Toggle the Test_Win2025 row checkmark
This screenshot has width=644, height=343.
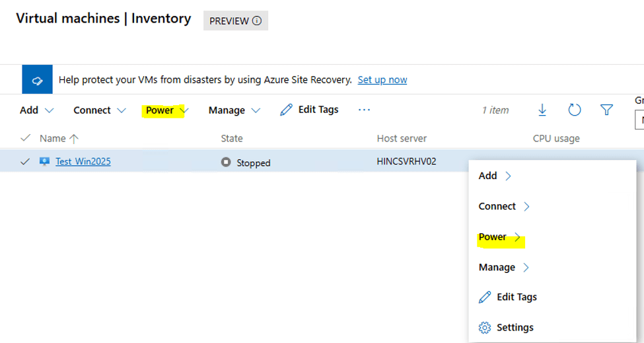click(x=25, y=161)
